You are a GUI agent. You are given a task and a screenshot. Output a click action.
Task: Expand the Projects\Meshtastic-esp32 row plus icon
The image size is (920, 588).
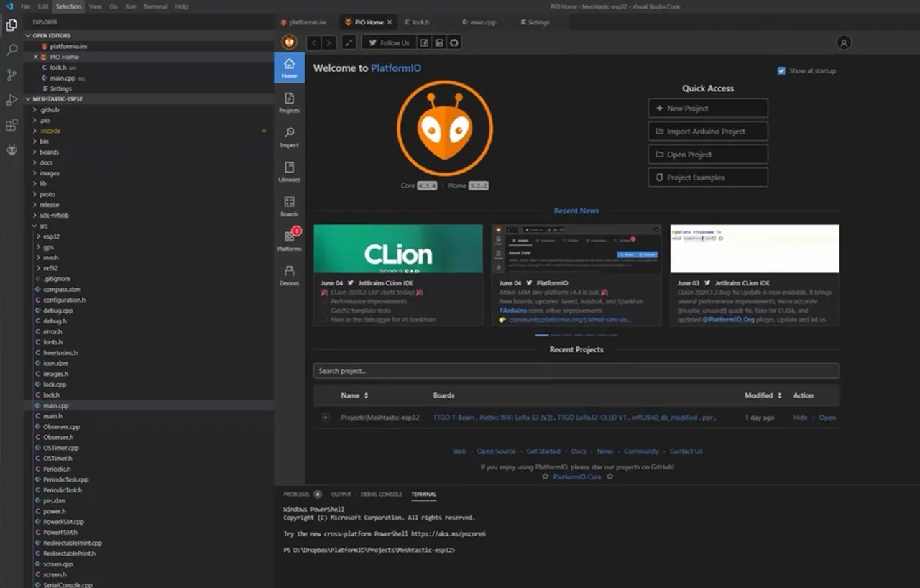point(325,418)
